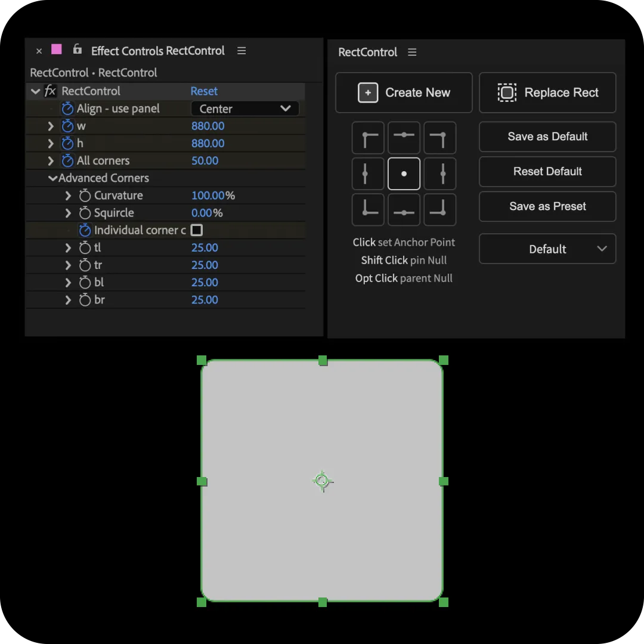Viewport: 644px width, 644px height.
Task: Expand the All corners property
Action: tap(51, 160)
